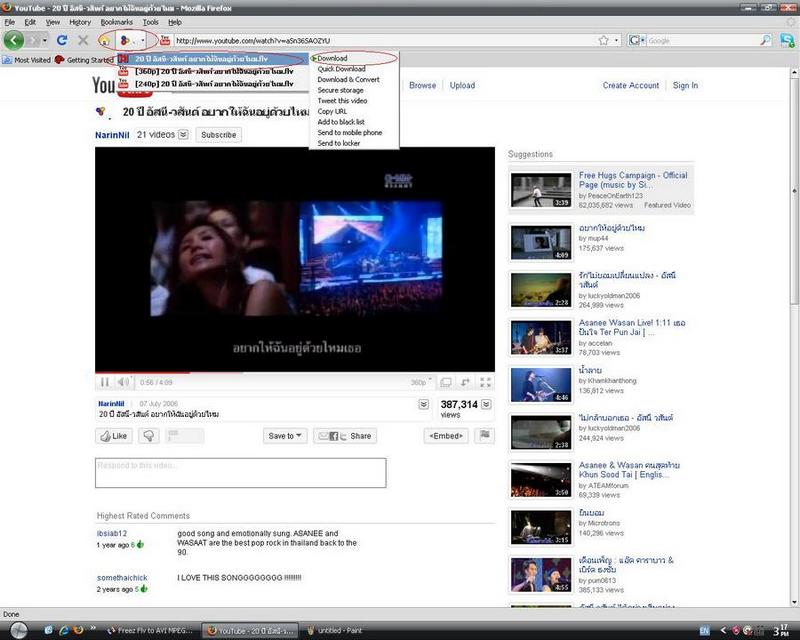Image resolution: width=800 pixels, height=640 pixels.
Task: Choose Add to black list
Action: [x=341, y=122]
